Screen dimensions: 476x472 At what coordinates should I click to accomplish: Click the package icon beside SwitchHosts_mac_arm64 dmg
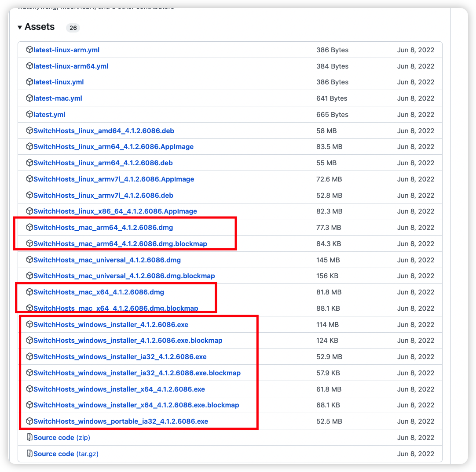coord(29,227)
